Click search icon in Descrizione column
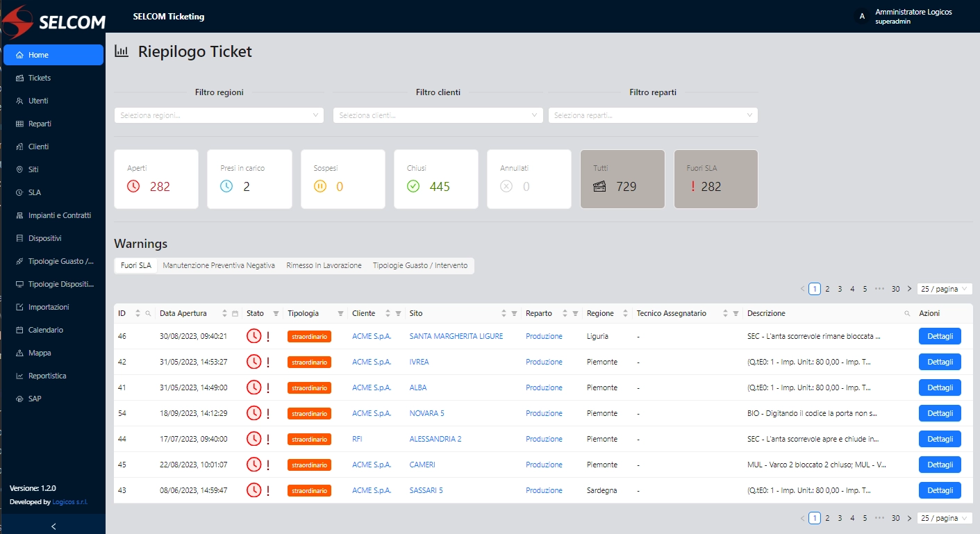 907,314
